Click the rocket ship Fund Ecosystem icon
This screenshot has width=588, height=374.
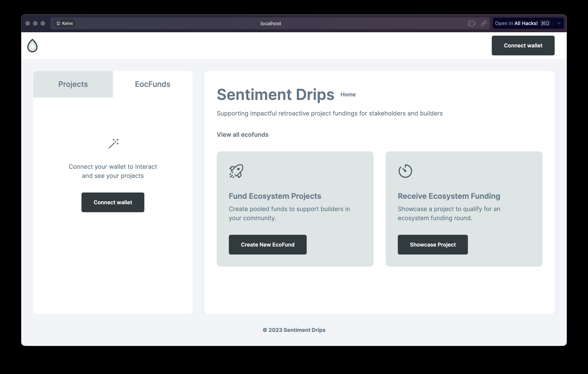(236, 171)
